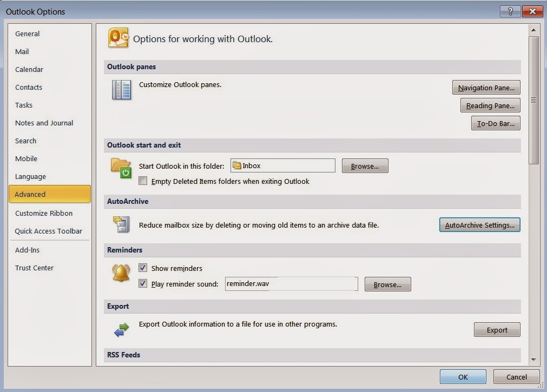Screen dimensions: 547x392
Task: Browse for the Outlook start folder
Action: (365, 166)
